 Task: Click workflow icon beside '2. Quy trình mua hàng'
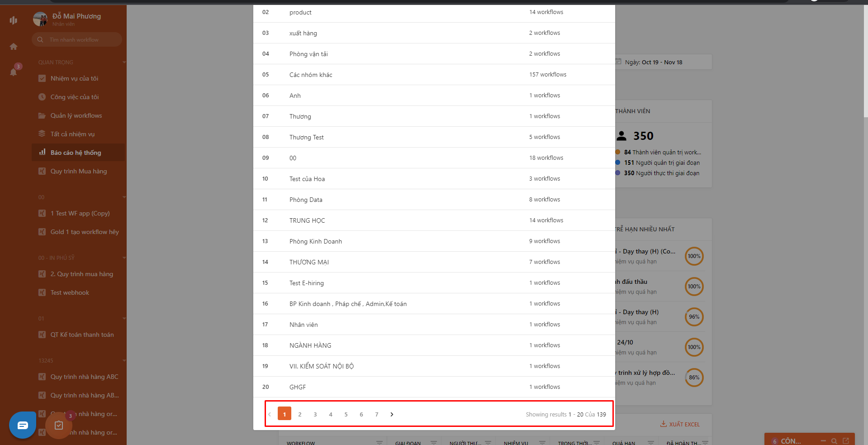click(x=42, y=274)
